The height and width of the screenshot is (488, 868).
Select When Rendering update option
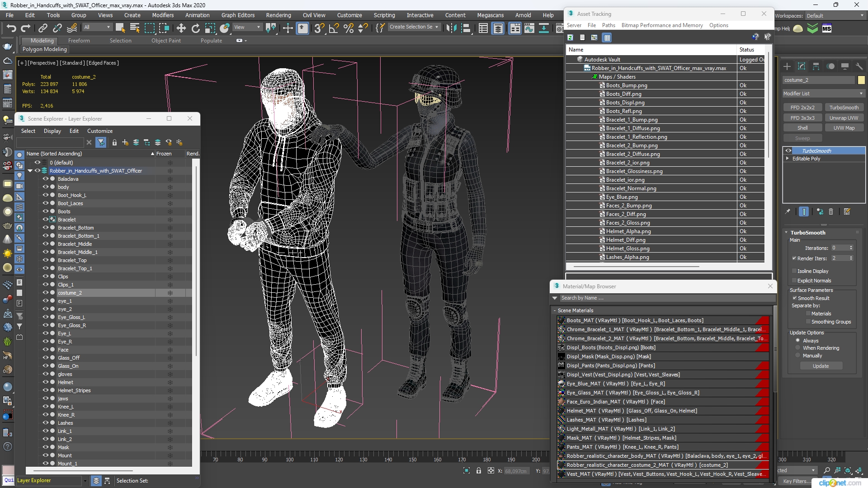(798, 348)
